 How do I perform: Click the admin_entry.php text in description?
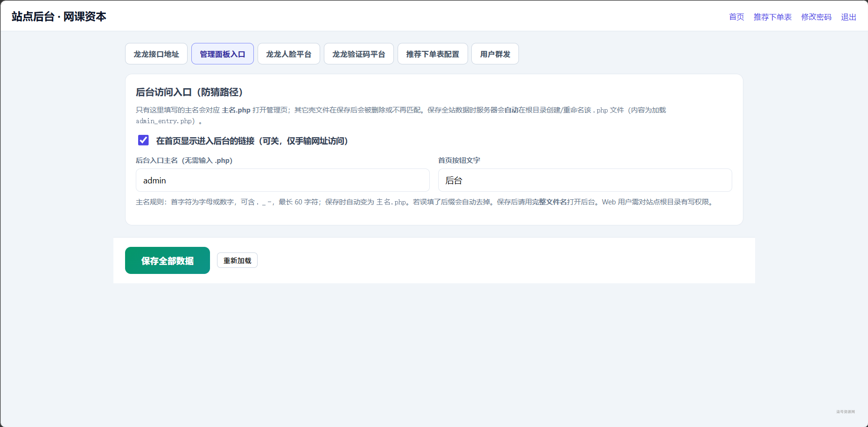coord(164,121)
